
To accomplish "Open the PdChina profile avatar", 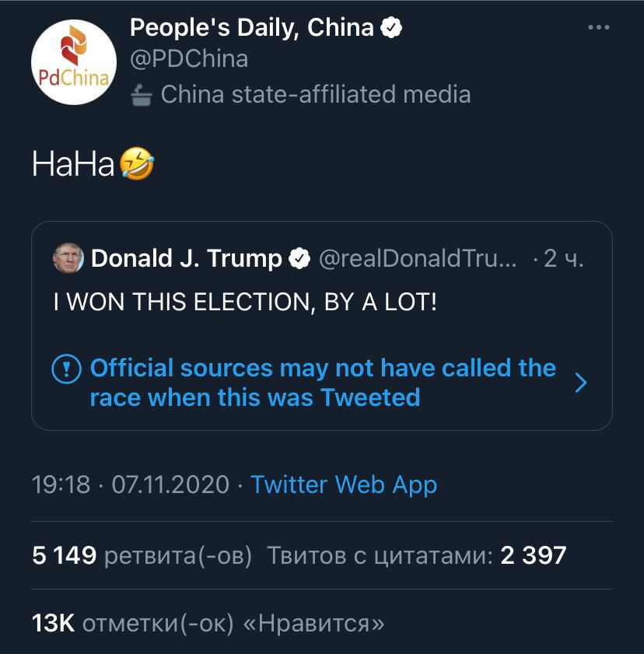I will coord(73,62).
